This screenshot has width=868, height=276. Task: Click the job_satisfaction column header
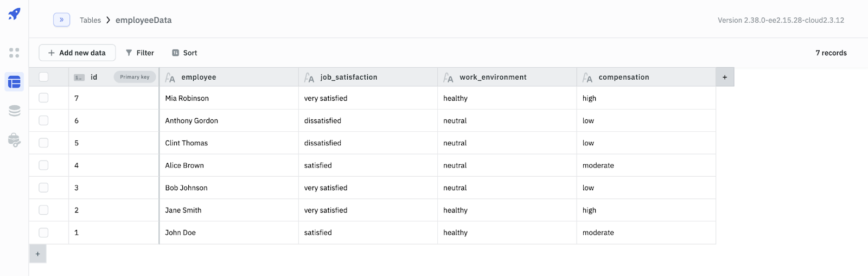pos(368,77)
